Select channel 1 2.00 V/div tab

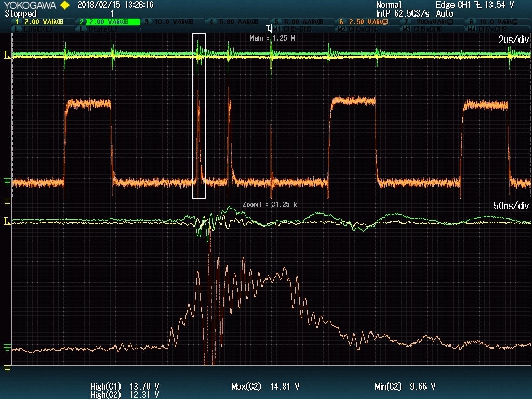click(x=43, y=22)
